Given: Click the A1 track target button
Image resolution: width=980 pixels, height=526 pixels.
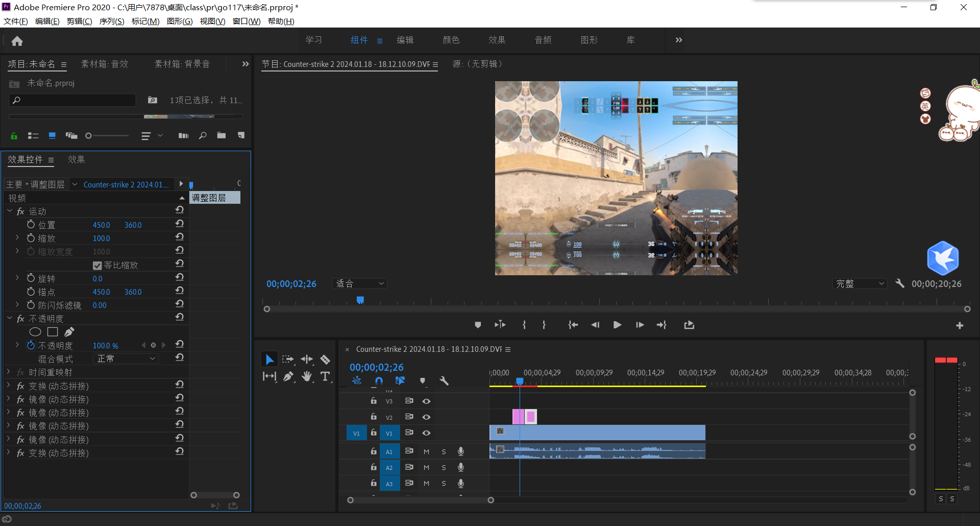Looking at the screenshot, I should click(x=389, y=452).
